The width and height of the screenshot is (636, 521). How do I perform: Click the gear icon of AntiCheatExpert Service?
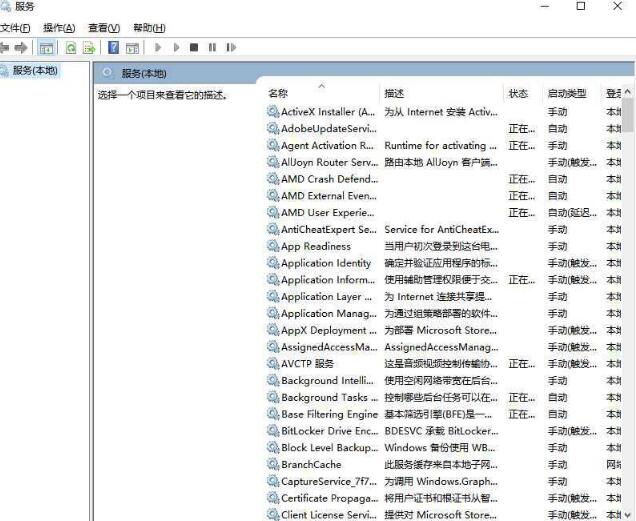click(273, 229)
